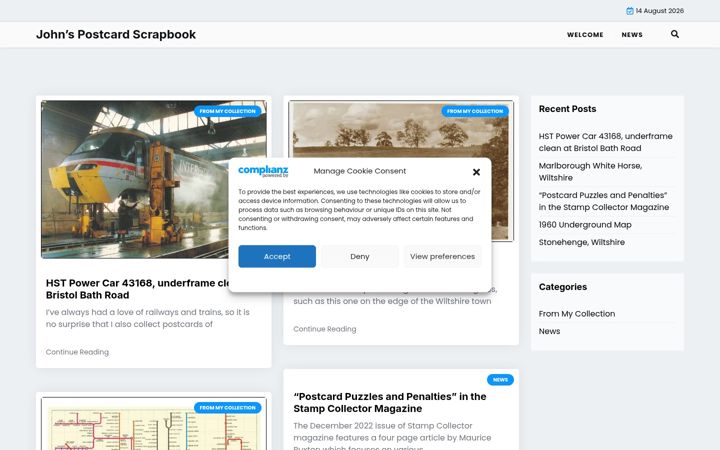Viewport: 720px width, 450px height.
Task: Recent post: Postcard Puzzles and Penalties in Stamp Collector
Action: coord(603,201)
